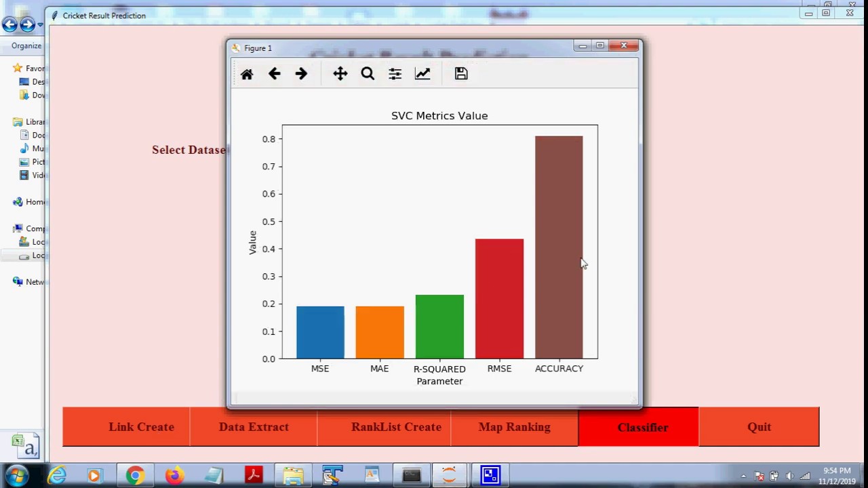Open File Explorer from taskbar
This screenshot has height=488, width=868.
[293, 476]
